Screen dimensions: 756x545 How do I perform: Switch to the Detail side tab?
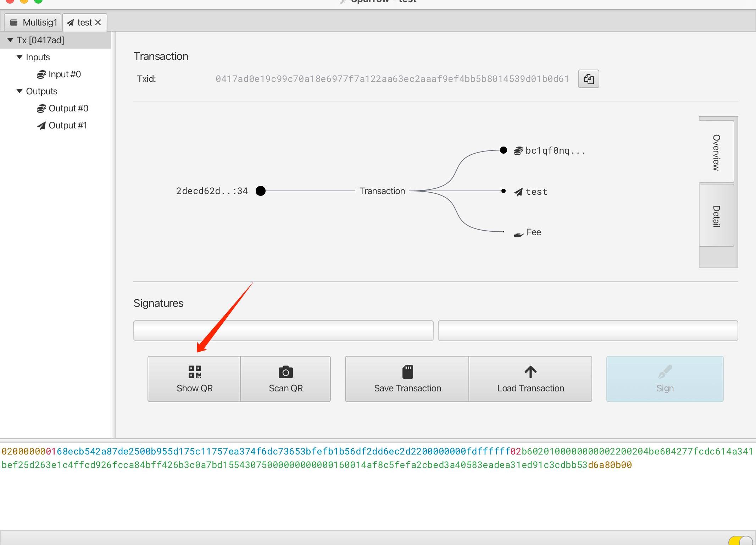tap(716, 215)
